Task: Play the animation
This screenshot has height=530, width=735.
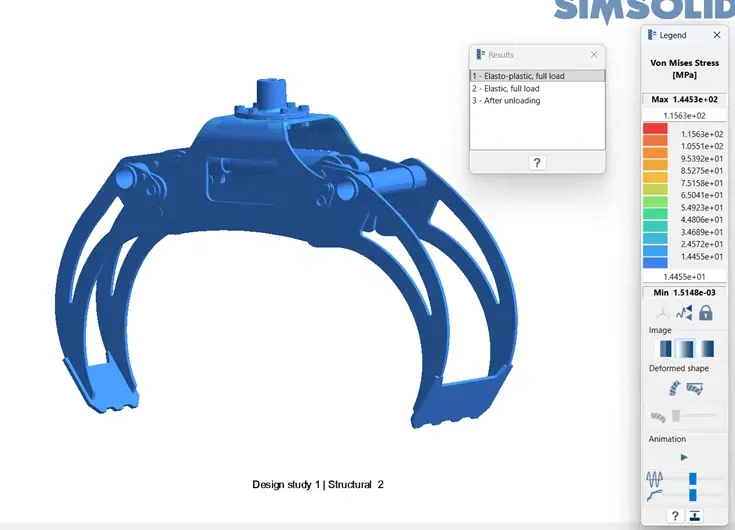Action: (684, 457)
